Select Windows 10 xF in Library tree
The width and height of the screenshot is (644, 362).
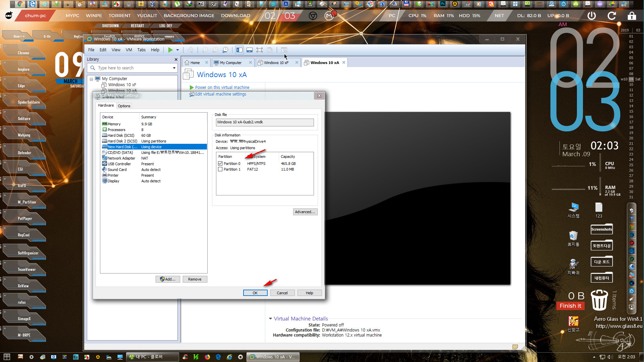[x=122, y=85]
